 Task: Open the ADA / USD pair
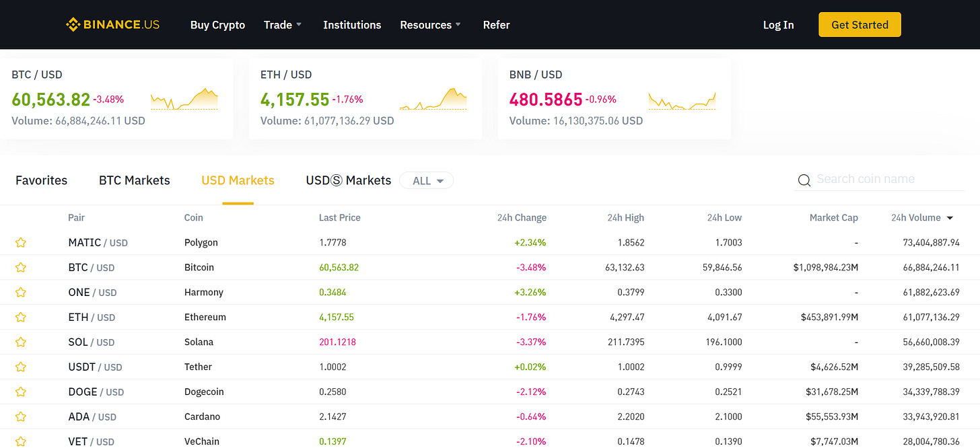pyautogui.click(x=92, y=416)
